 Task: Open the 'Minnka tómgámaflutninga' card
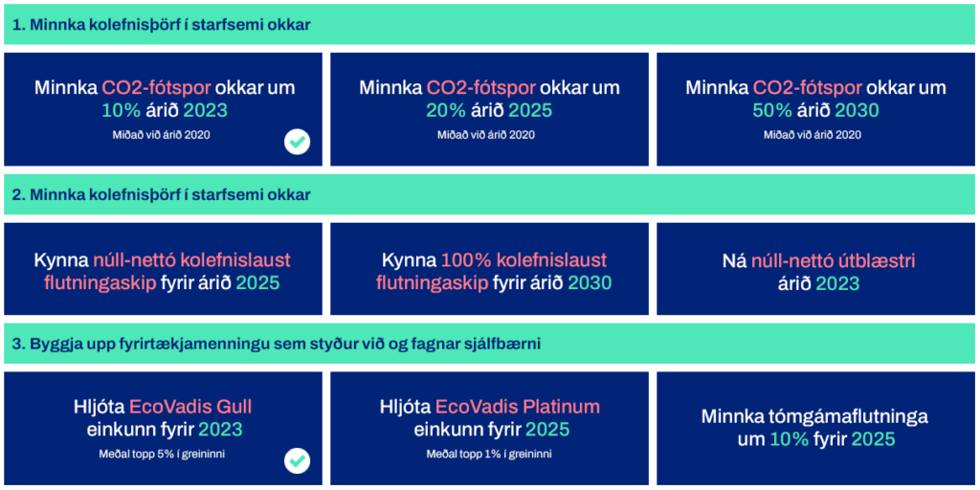tap(815, 428)
